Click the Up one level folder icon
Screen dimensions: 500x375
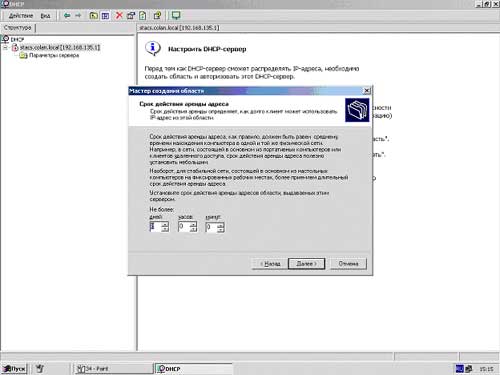click(94, 16)
